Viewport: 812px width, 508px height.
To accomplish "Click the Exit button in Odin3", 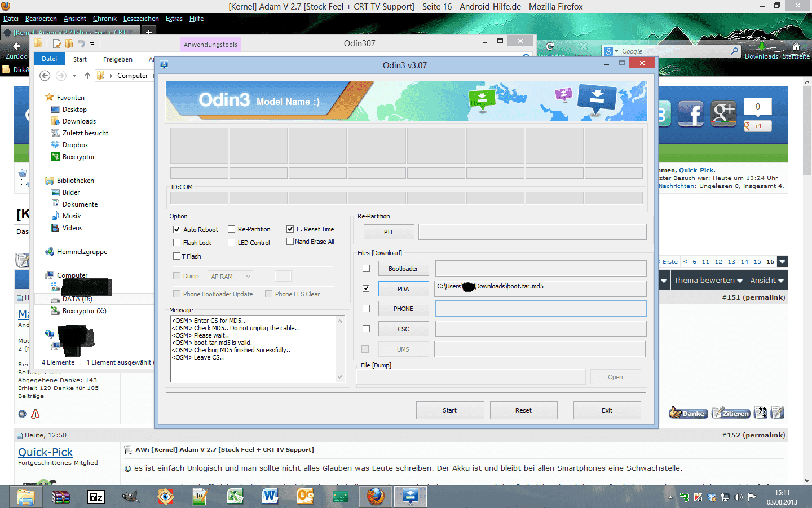I will [607, 410].
